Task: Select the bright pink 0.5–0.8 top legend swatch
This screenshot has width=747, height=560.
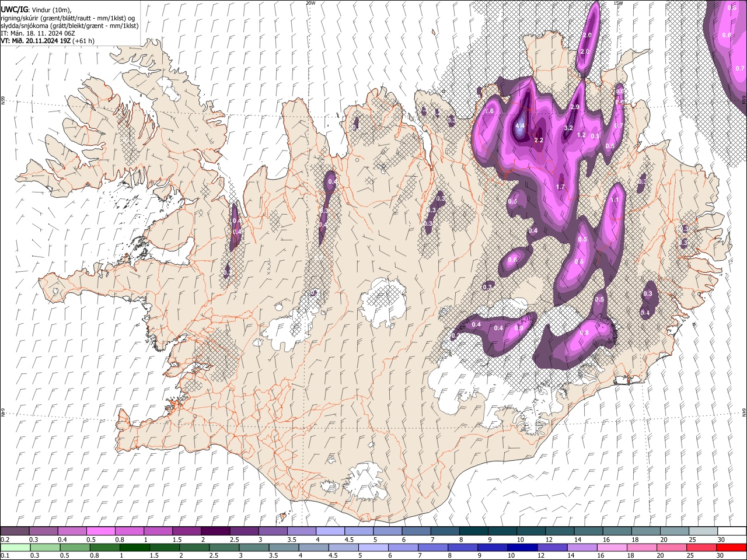Action: point(100,531)
